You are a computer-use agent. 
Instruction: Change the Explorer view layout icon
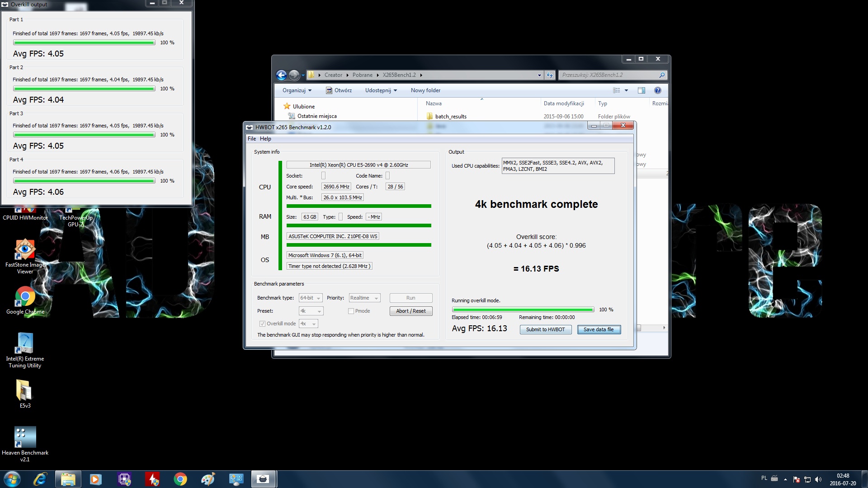tap(617, 90)
